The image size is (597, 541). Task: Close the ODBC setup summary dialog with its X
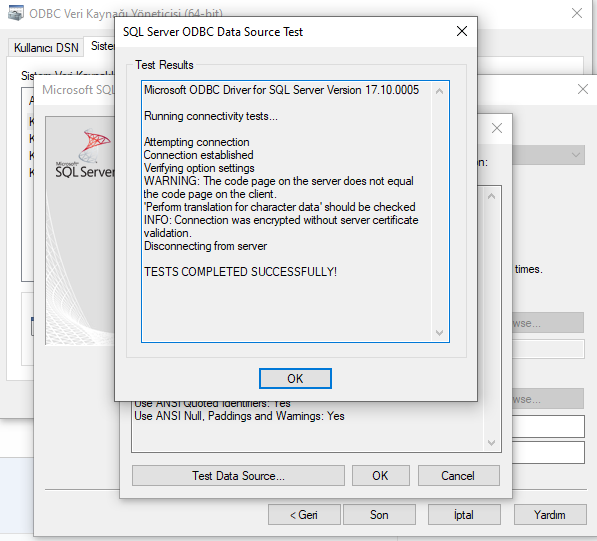click(x=496, y=128)
